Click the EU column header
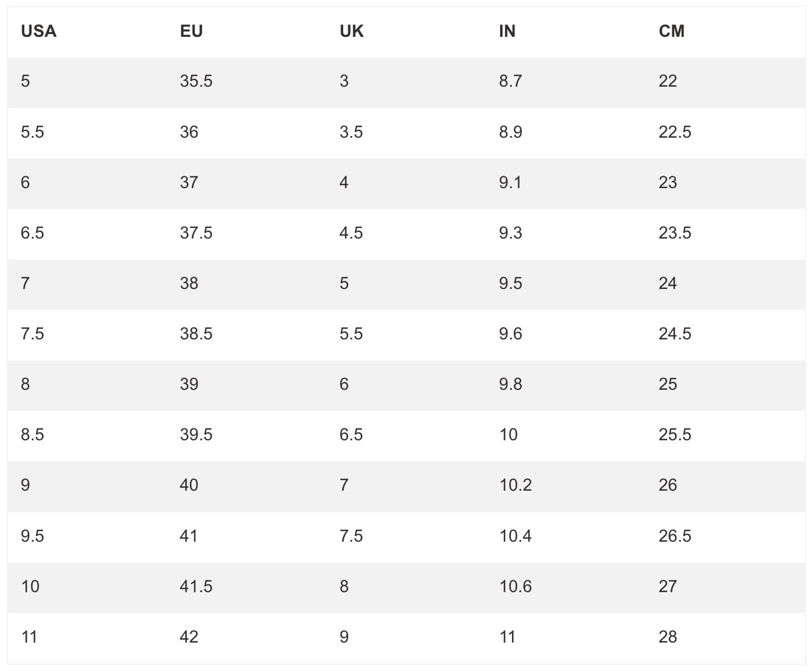 click(191, 31)
